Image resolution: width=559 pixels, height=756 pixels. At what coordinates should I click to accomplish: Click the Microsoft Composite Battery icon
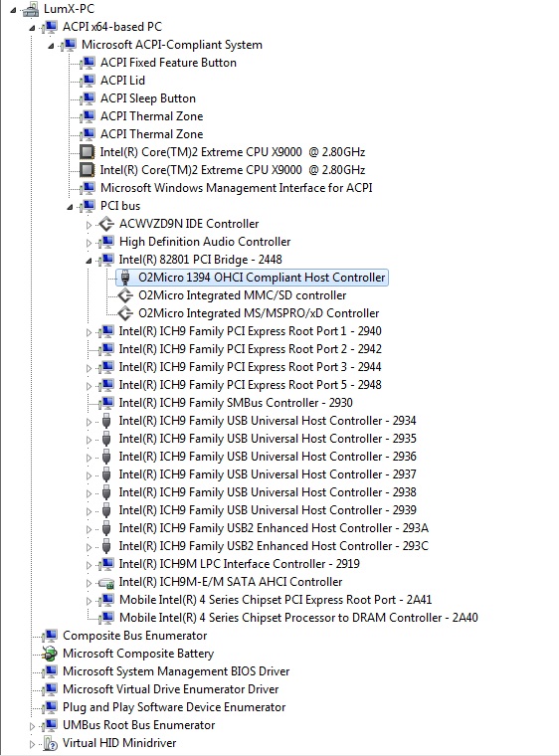pos(49,654)
